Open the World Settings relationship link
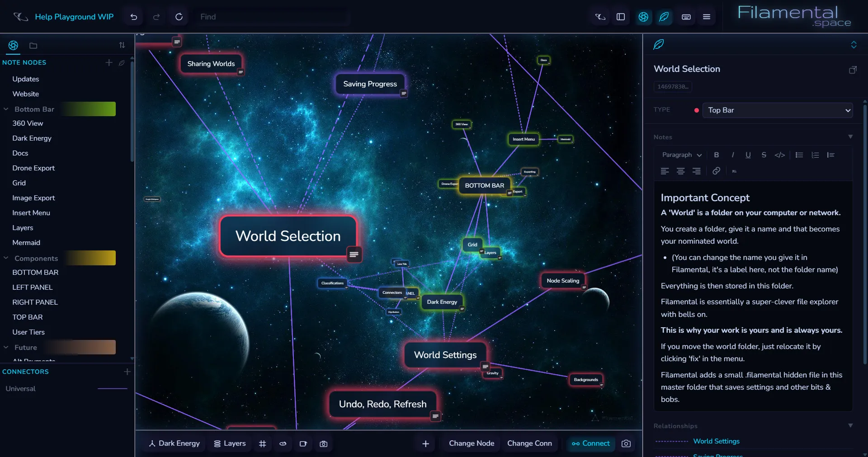Viewport: 868px width, 457px height. coord(717,441)
